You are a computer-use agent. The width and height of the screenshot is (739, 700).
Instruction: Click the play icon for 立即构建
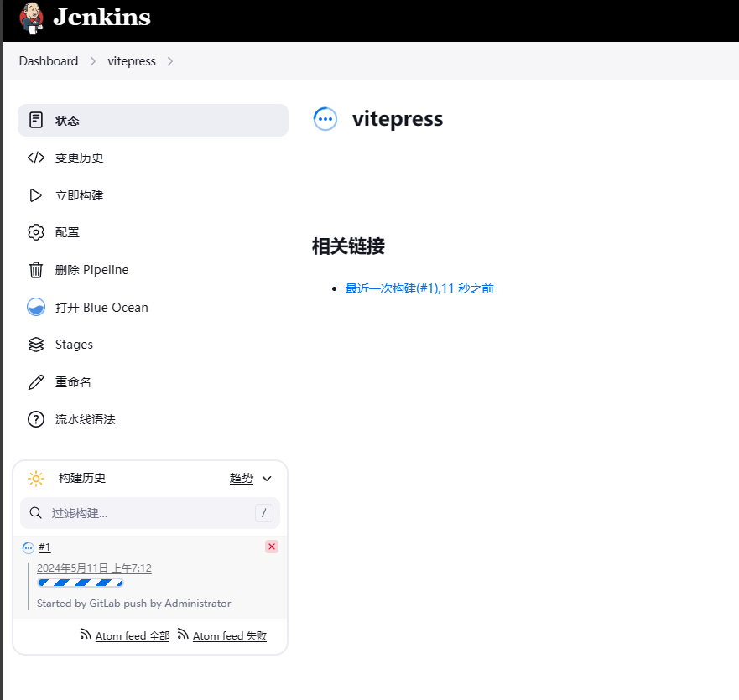point(36,195)
